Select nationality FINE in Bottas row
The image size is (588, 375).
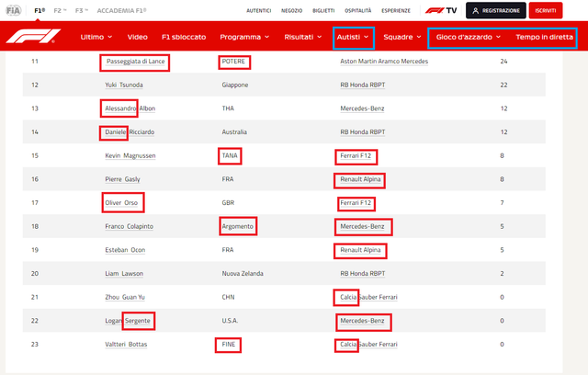coord(229,345)
